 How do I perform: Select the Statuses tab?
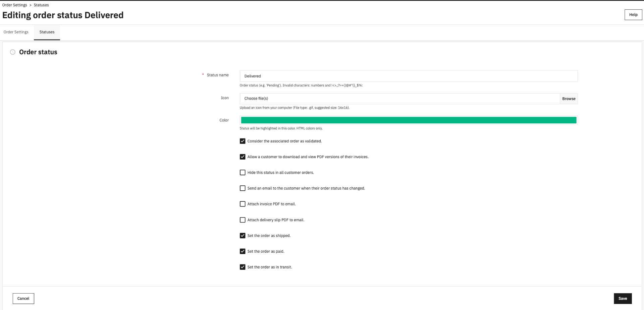pyautogui.click(x=47, y=32)
